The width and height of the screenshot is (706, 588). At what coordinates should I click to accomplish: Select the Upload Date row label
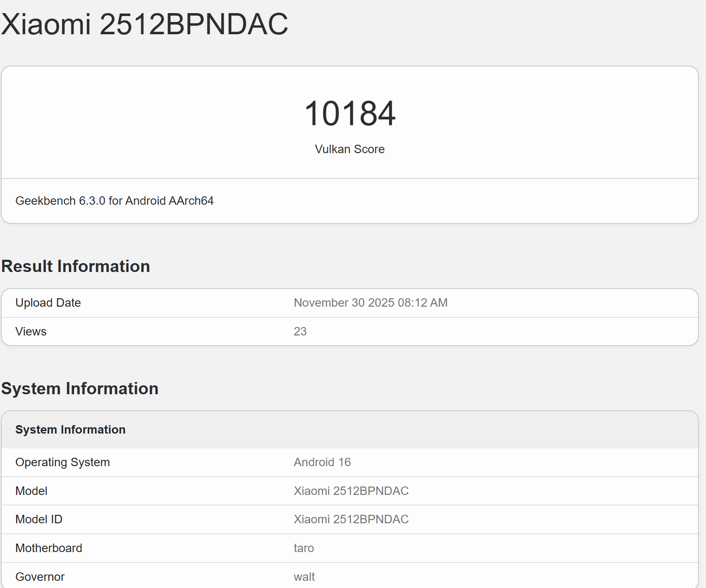coord(48,302)
